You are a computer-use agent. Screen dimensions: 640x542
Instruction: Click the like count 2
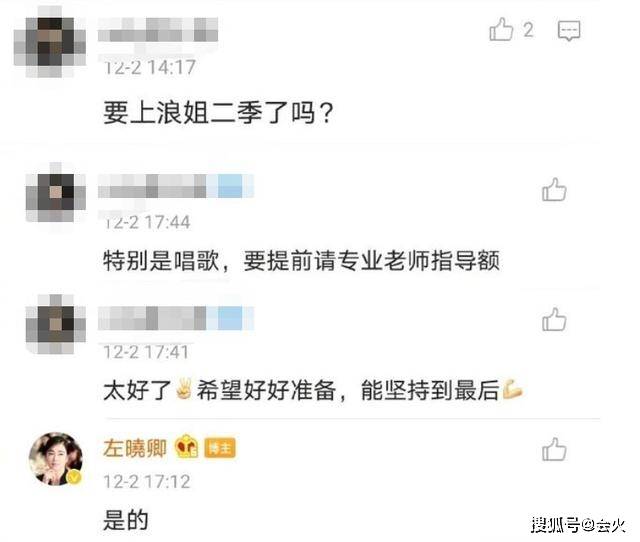point(528,30)
